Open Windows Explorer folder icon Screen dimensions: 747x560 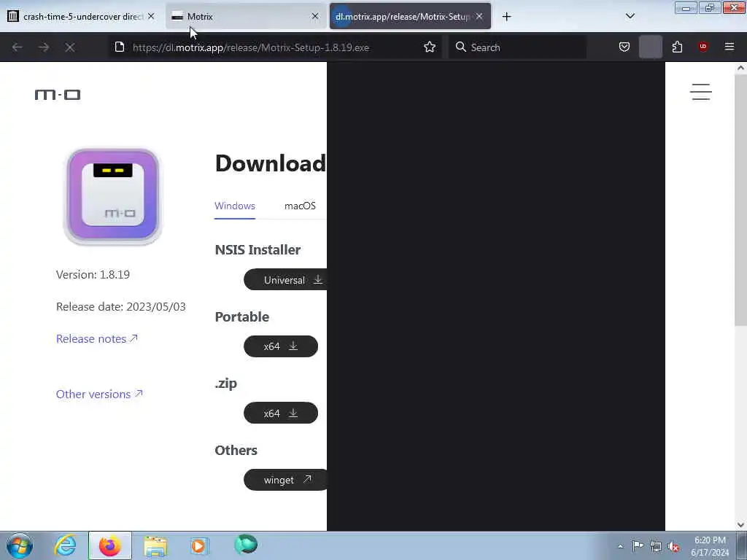155,545
